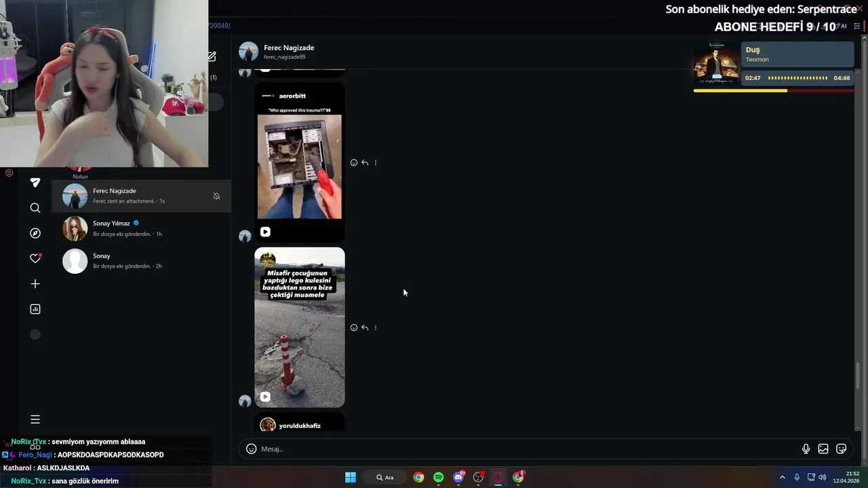Open browser settings gear icon at left edge
The width and height of the screenshot is (868, 488).
coord(9,173)
